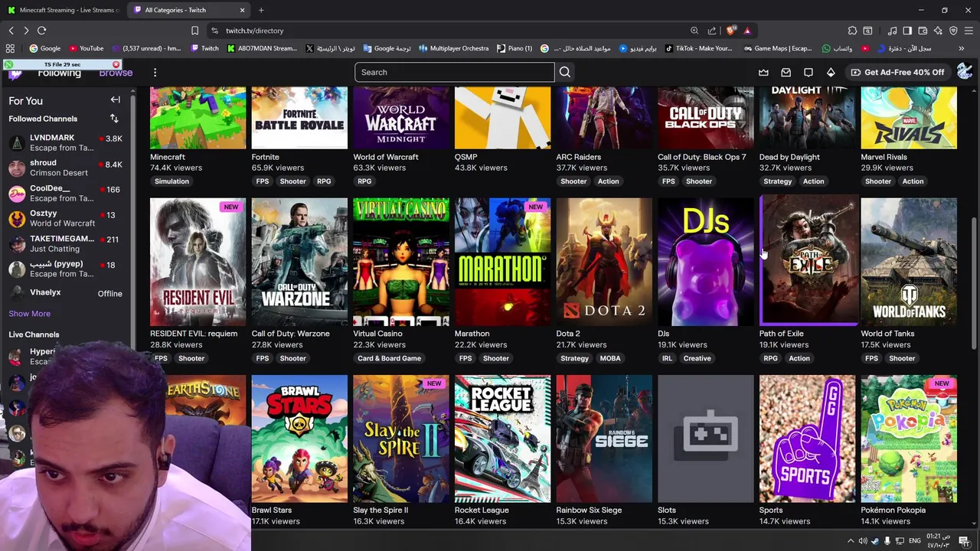
Task: Open Virtual Casino category cover
Action: click(x=401, y=262)
